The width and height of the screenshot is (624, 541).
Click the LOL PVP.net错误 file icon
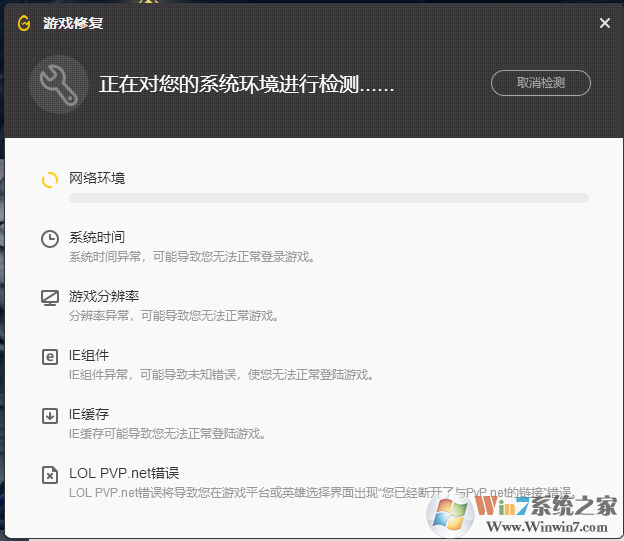pos(50,475)
